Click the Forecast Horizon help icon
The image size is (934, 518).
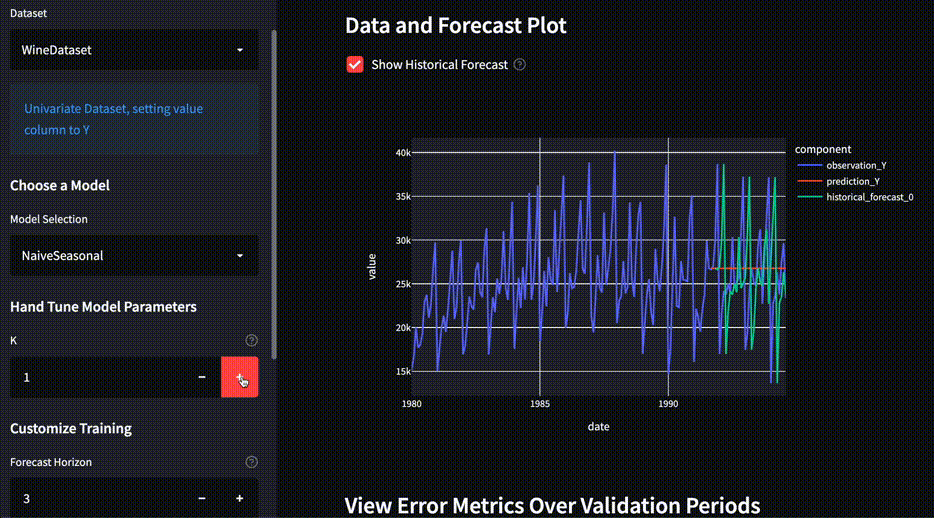pos(251,462)
